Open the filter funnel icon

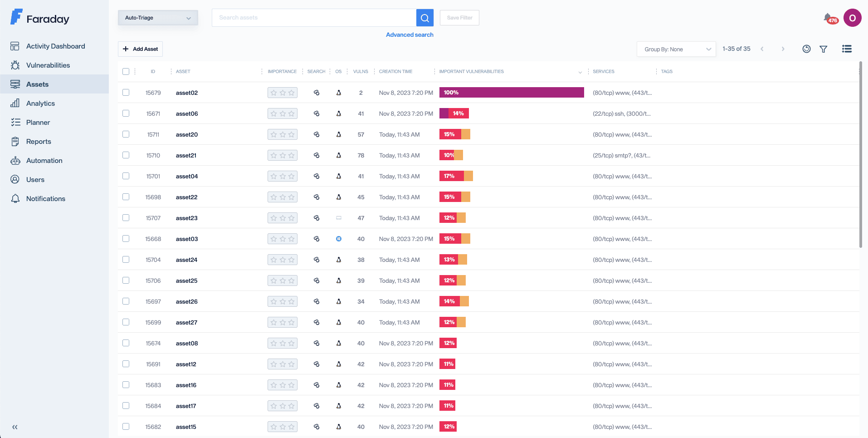[x=823, y=49]
